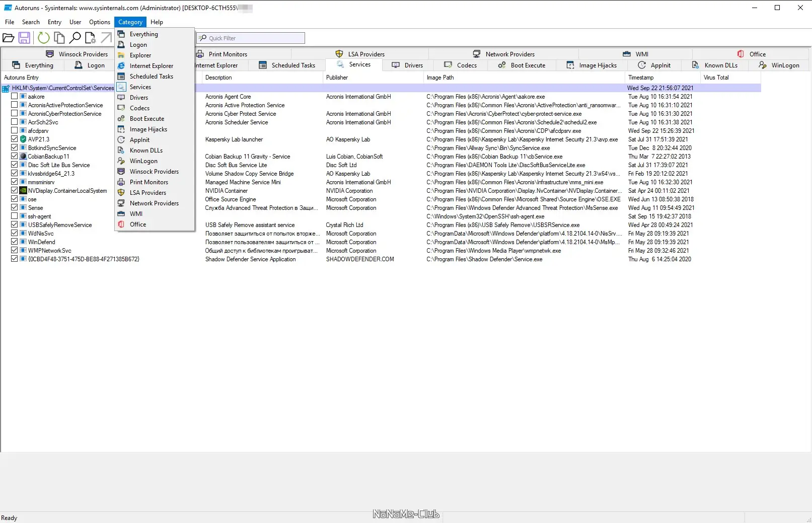Click the AppInit tab icon
812x523 pixels.
tap(642, 65)
